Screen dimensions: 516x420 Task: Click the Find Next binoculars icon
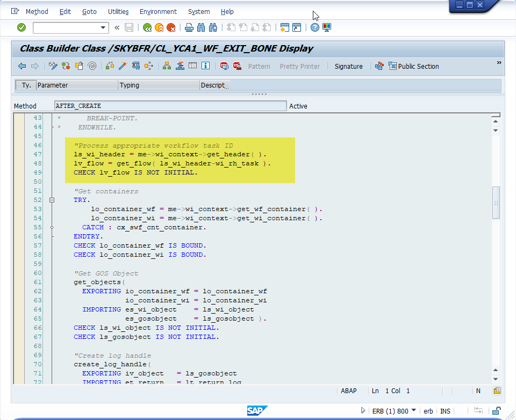point(213,27)
